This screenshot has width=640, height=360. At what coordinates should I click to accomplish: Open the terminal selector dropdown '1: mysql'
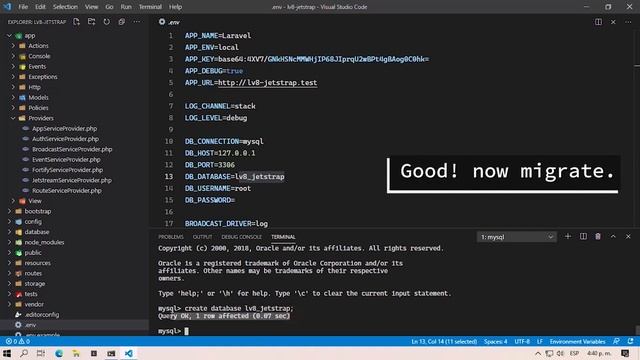click(x=516, y=237)
